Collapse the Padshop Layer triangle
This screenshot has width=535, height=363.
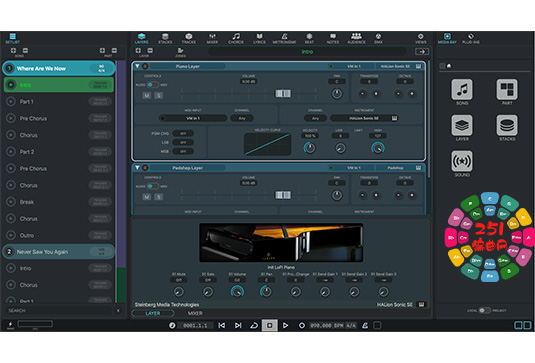137,168
